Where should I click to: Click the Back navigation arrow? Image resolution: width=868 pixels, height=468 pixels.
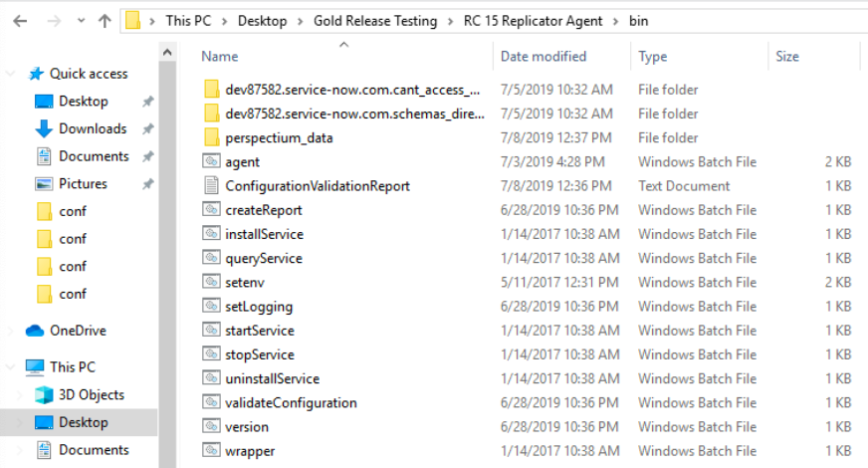20,21
